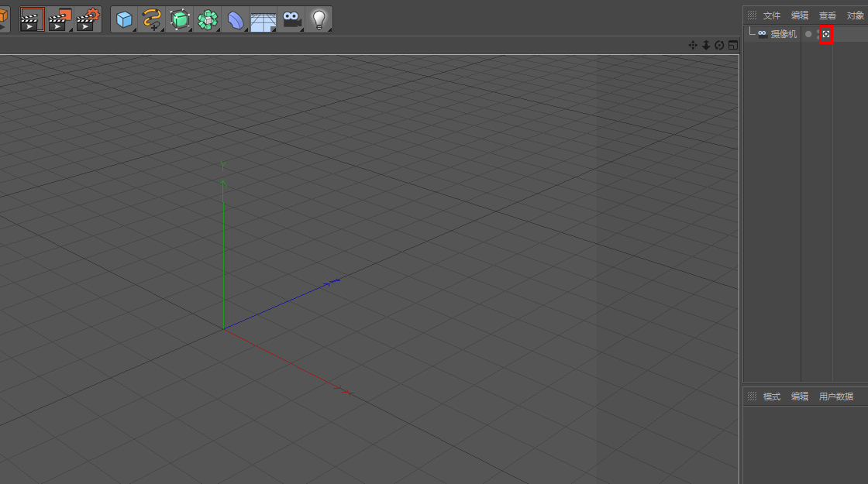Open the Render Settings
This screenshot has width=868, height=484.
click(85, 19)
